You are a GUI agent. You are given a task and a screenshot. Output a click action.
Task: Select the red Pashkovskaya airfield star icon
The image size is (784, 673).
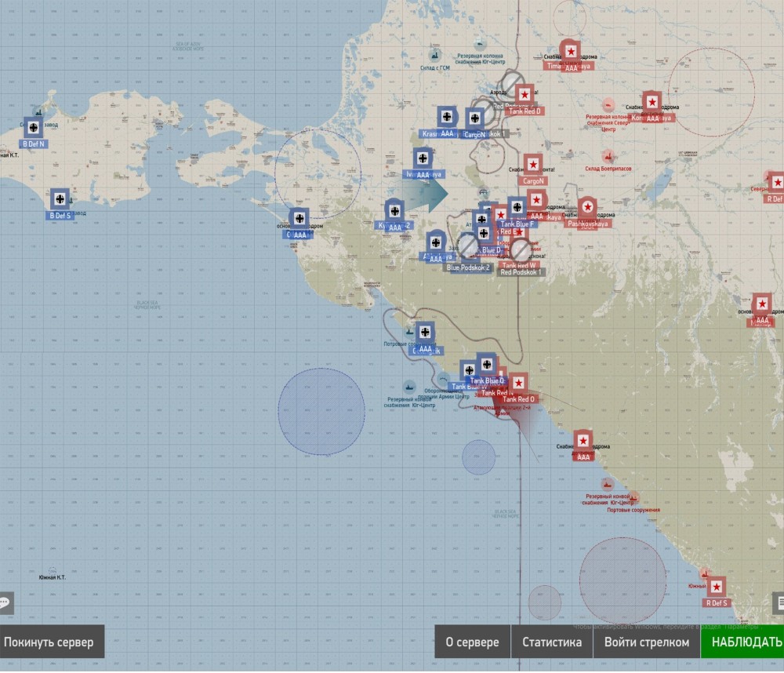pos(587,207)
